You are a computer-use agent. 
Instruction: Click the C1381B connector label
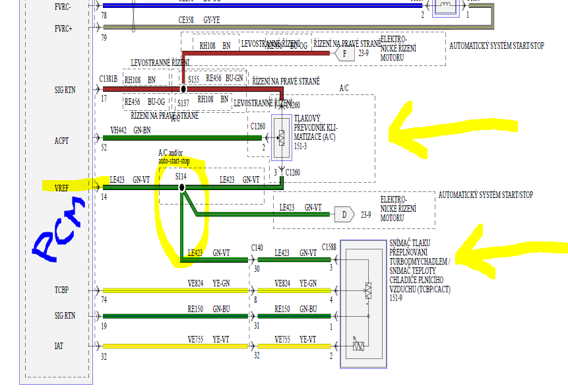(x=109, y=79)
